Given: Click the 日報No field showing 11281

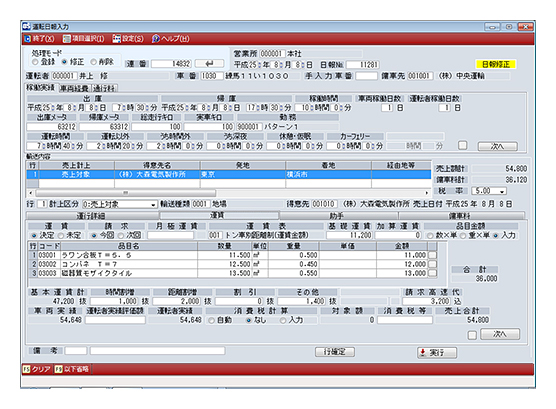Looking at the screenshot, I should coord(363,65).
